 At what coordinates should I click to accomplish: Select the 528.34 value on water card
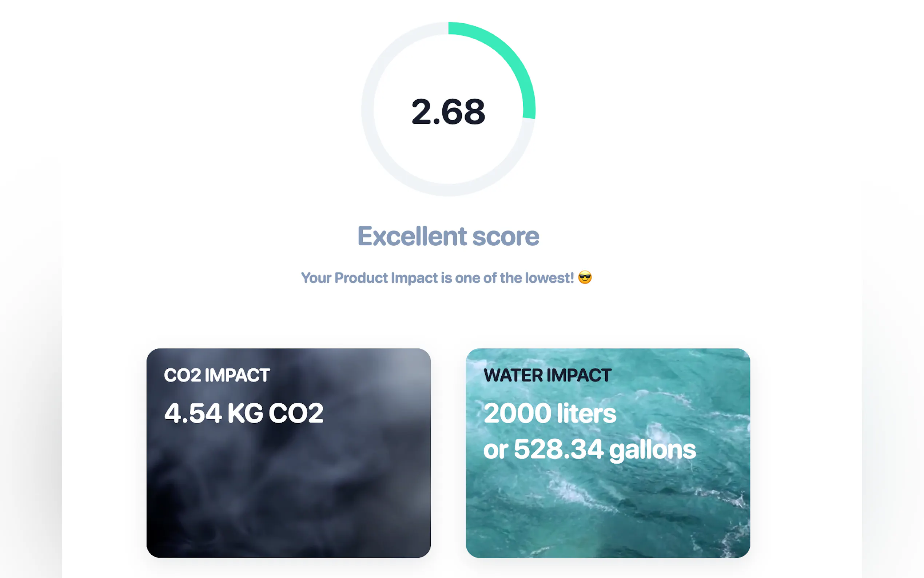(x=558, y=450)
